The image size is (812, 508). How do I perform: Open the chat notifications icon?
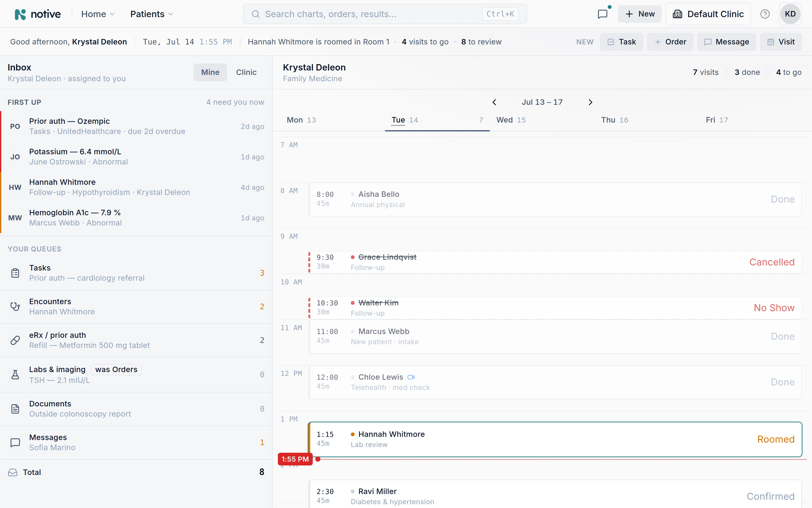point(603,14)
